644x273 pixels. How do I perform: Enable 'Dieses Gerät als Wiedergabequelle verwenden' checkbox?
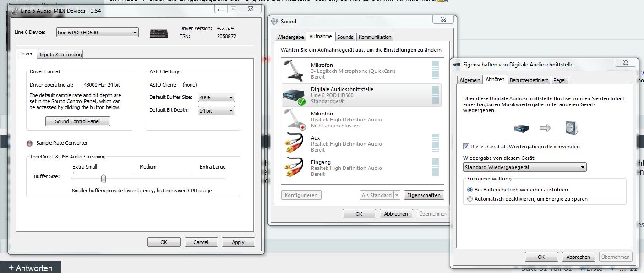(466, 147)
